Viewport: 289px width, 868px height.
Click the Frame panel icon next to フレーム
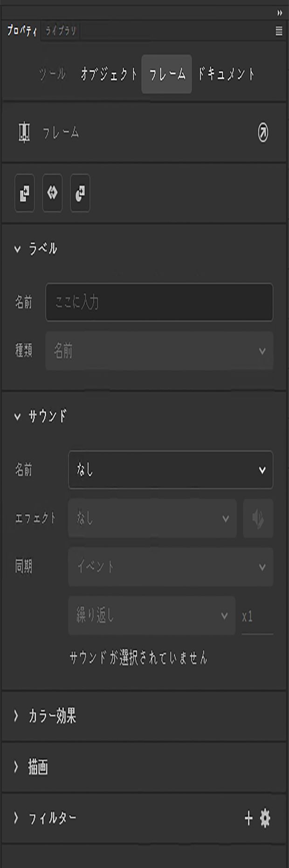[x=26, y=132]
